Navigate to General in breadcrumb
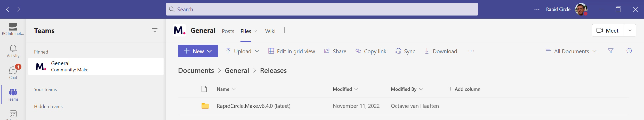This screenshot has width=644, height=120. tap(237, 71)
